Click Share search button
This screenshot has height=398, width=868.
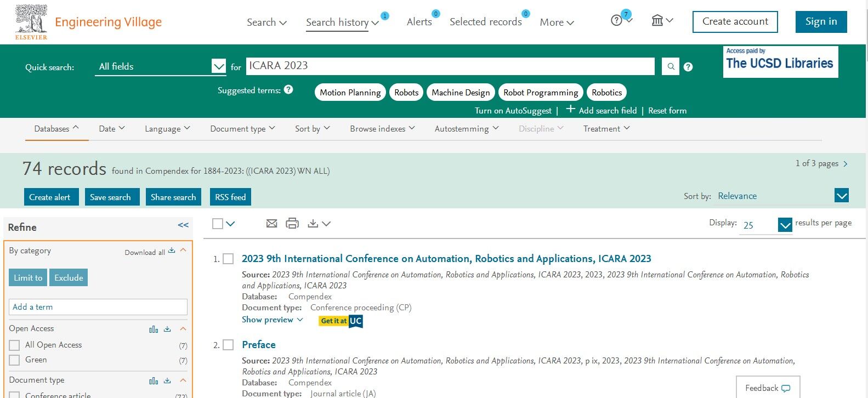(173, 197)
